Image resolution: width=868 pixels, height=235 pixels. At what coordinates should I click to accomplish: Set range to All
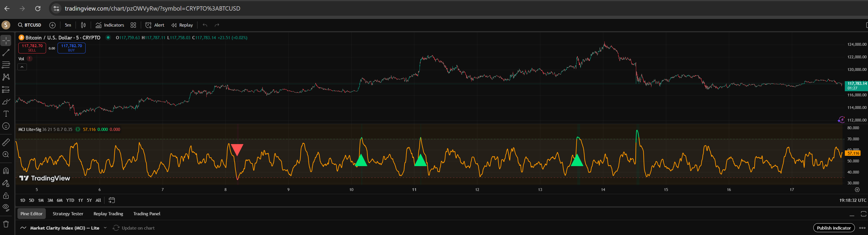tap(98, 200)
